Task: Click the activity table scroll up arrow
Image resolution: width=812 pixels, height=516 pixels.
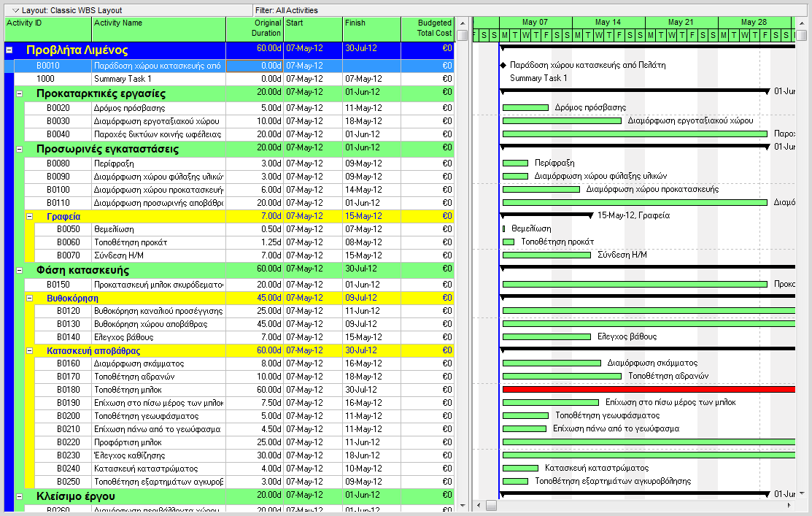Action: (x=463, y=23)
